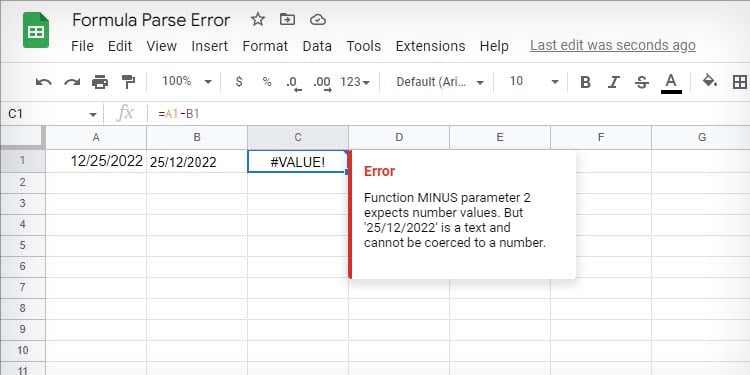The height and width of the screenshot is (375, 750).
Task: Open the Data menu
Action: [317, 46]
